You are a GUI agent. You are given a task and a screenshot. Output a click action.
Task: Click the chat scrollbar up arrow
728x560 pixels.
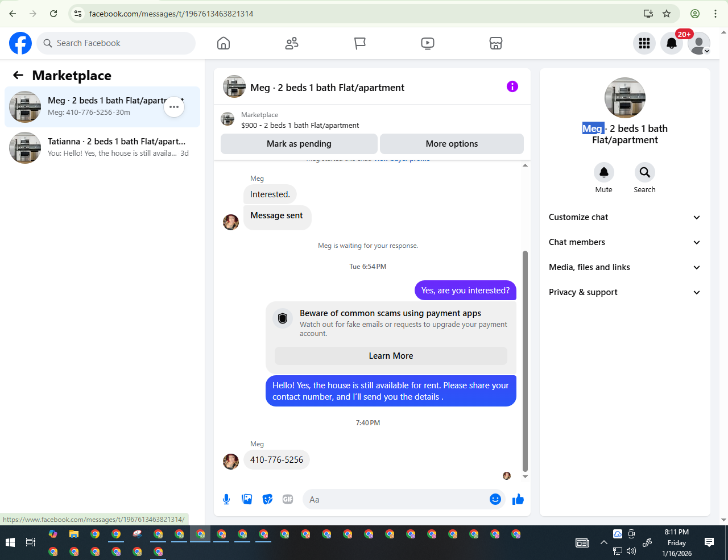525,165
